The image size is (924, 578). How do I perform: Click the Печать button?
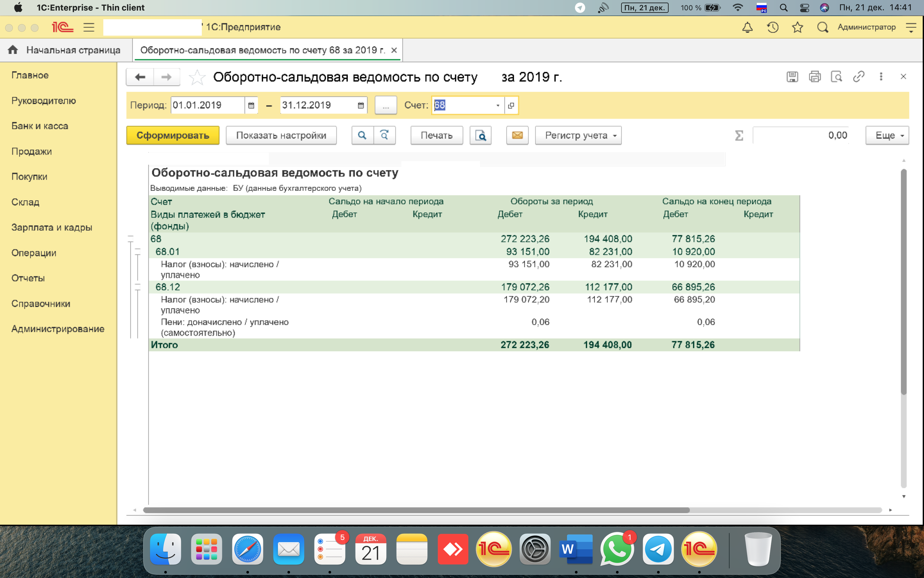pyautogui.click(x=436, y=135)
